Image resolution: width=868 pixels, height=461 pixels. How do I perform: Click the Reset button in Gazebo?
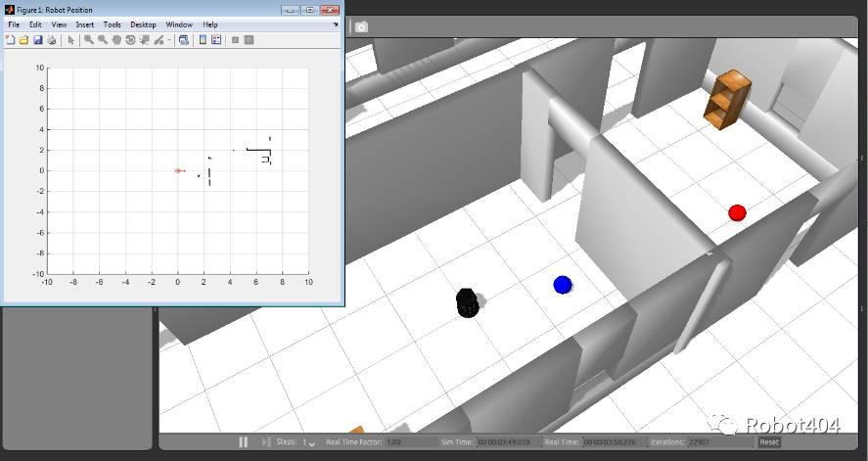[769, 442]
